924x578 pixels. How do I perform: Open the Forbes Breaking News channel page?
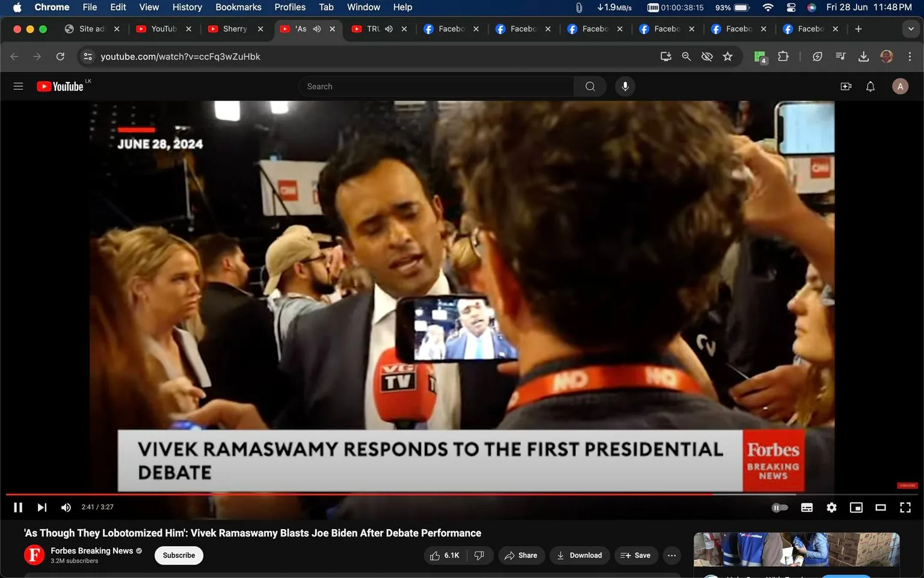pyautogui.click(x=92, y=550)
